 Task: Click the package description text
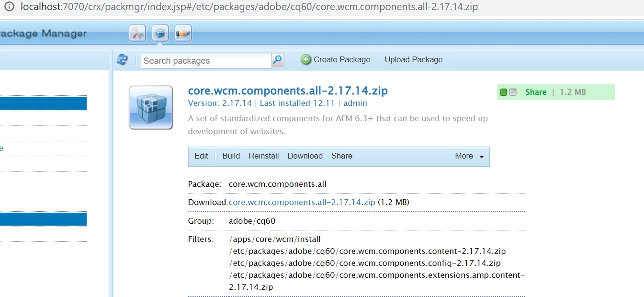click(x=338, y=125)
